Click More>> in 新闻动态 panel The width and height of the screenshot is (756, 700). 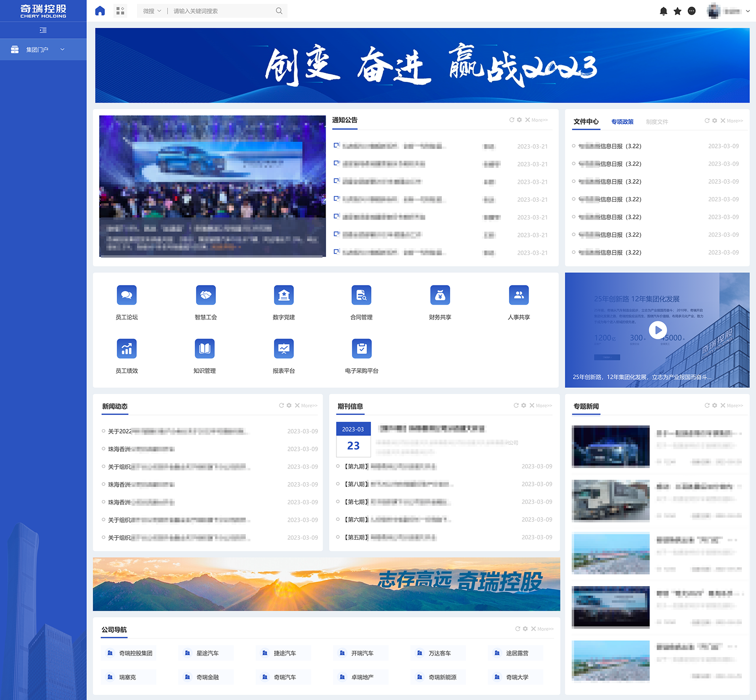pos(309,406)
